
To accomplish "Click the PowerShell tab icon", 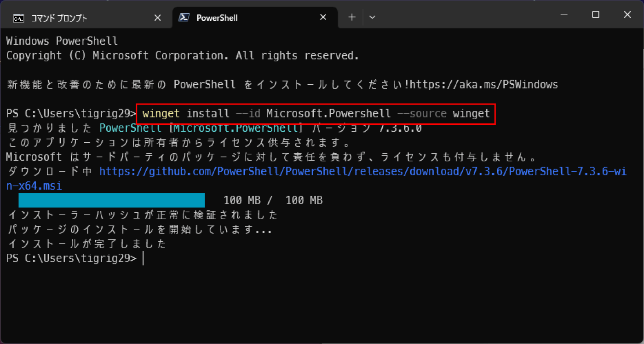I will [184, 18].
